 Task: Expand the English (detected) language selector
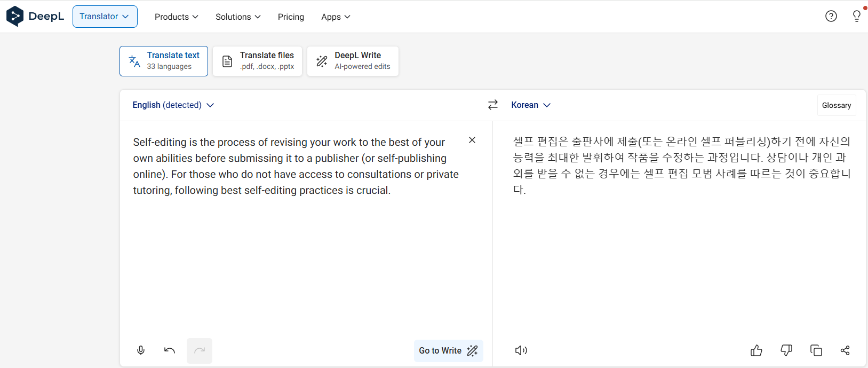point(173,105)
